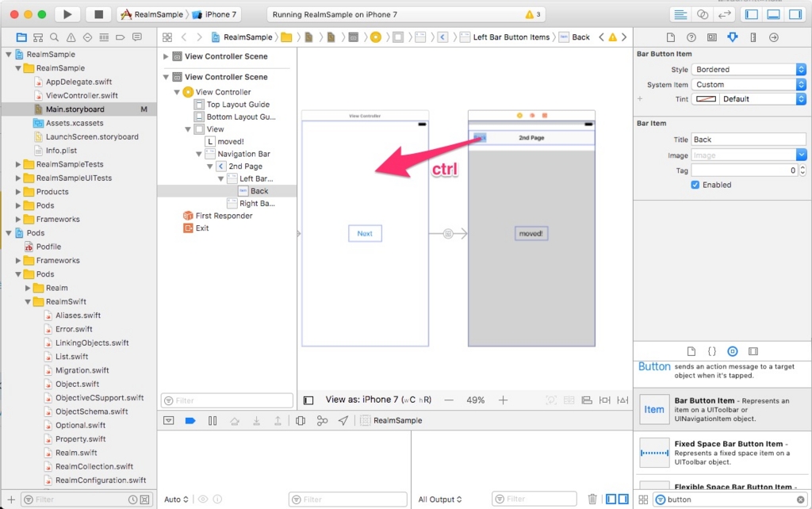The height and width of the screenshot is (509, 812).
Task: Show the Assistant editor
Action: 703,14
